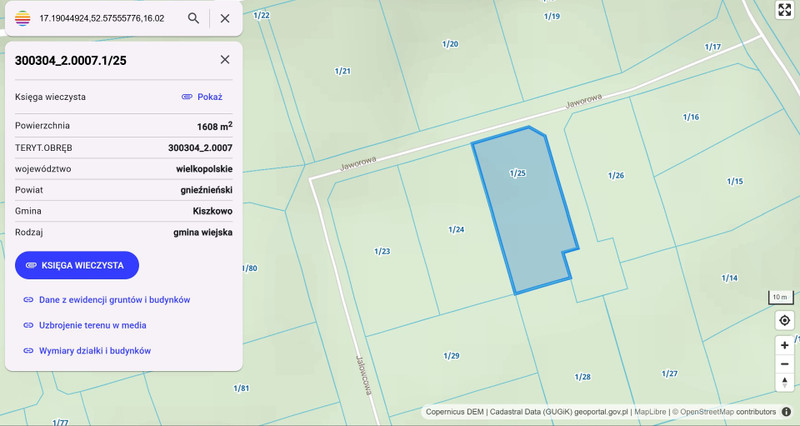800x426 pixels.
Task: Select parcel 1/24 on the map
Action: tap(456, 231)
